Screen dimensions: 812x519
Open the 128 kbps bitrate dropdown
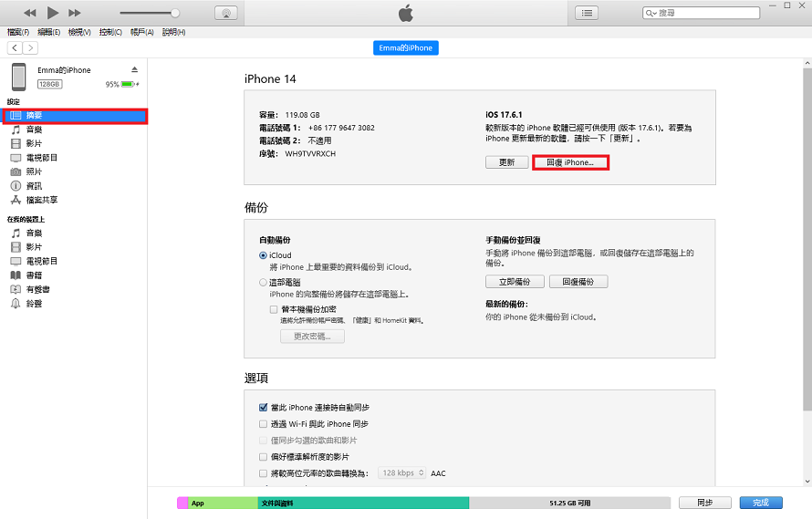pyautogui.click(x=401, y=472)
